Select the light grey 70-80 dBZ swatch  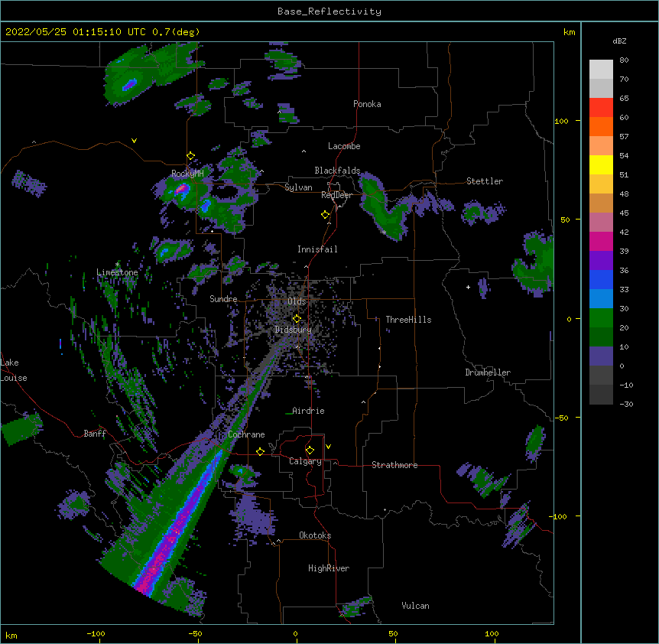pyautogui.click(x=601, y=70)
